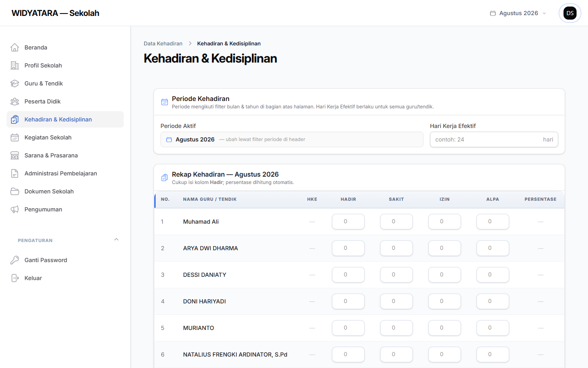The image size is (588, 368).
Task: Click the PERSENTASE column header
Action: (540, 199)
